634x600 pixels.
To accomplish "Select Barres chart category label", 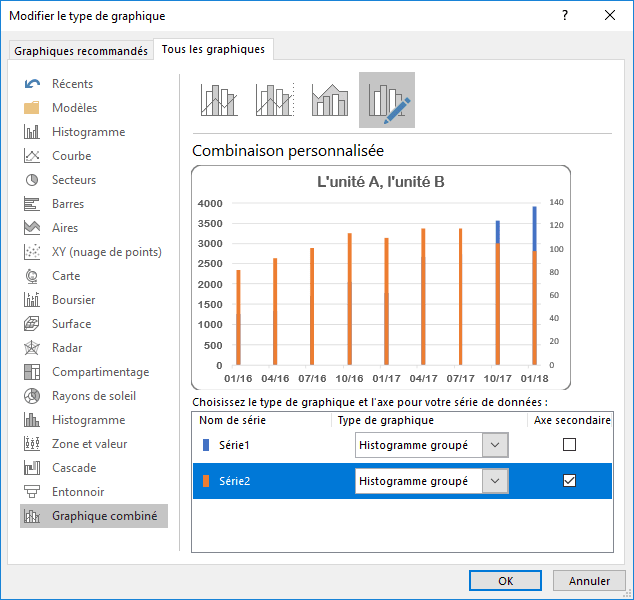I will pyautogui.click(x=68, y=204).
